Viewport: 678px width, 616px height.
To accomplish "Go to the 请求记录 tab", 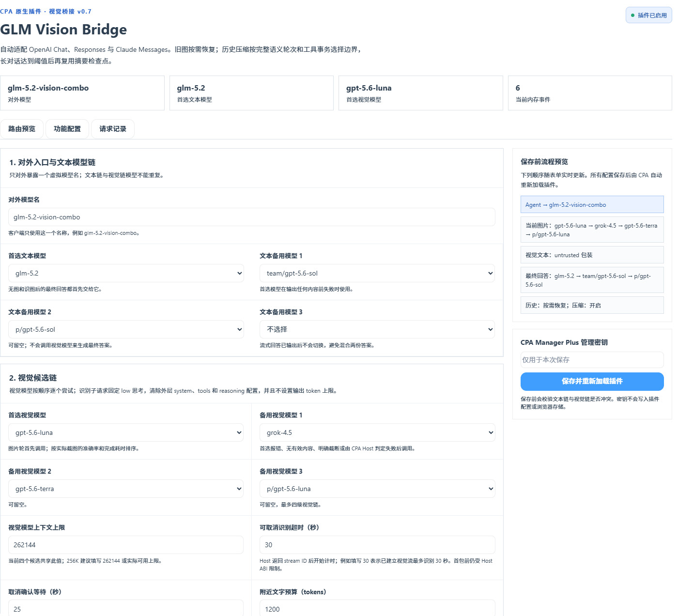I will point(113,129).
